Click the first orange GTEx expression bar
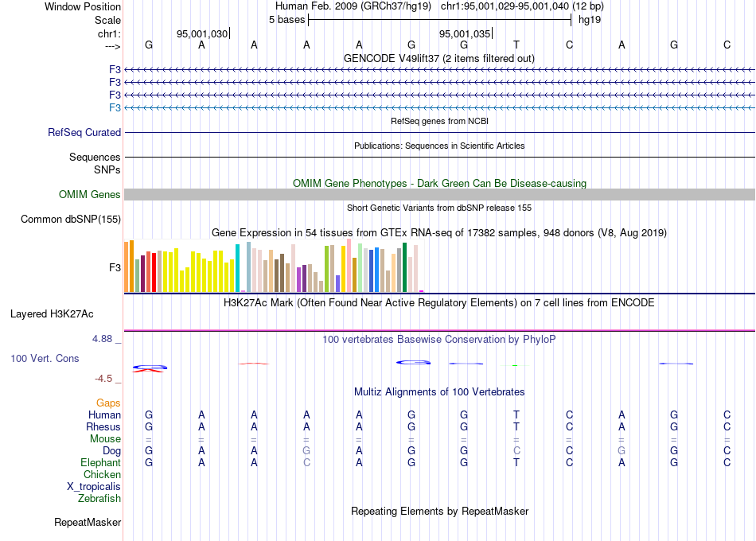 pyautogui.click(x=127, y=267)
